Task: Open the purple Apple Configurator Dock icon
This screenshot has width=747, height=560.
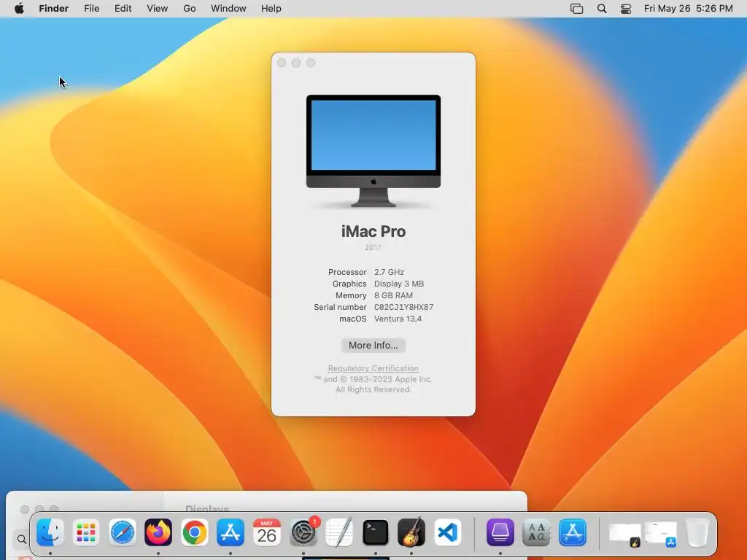Action: [x=500, y=532]
